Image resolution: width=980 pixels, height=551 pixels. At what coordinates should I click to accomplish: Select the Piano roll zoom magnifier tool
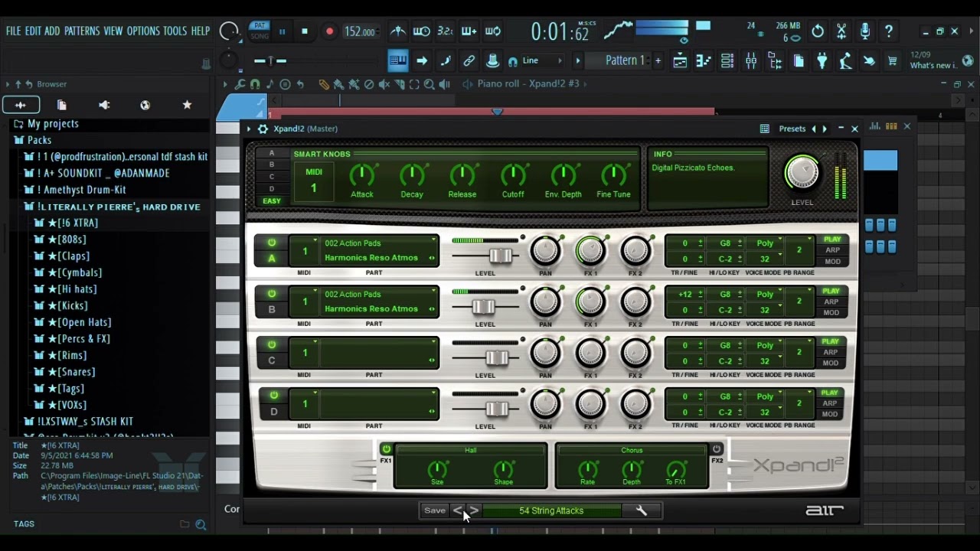[430, 84]
